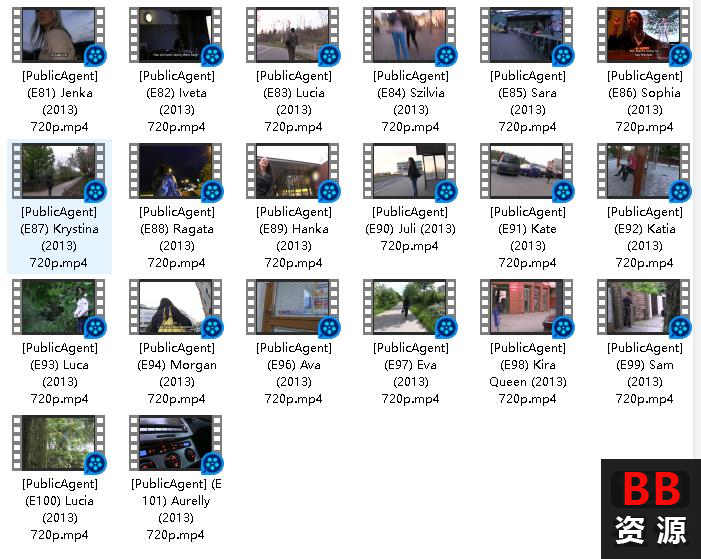Select the E97 Eva video thumbnail
This screenshot has width=701, height=559.
coord(410,307)
